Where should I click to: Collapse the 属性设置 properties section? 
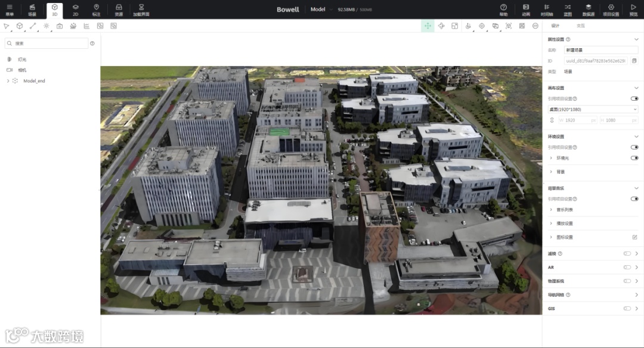(x=636, y=39)
